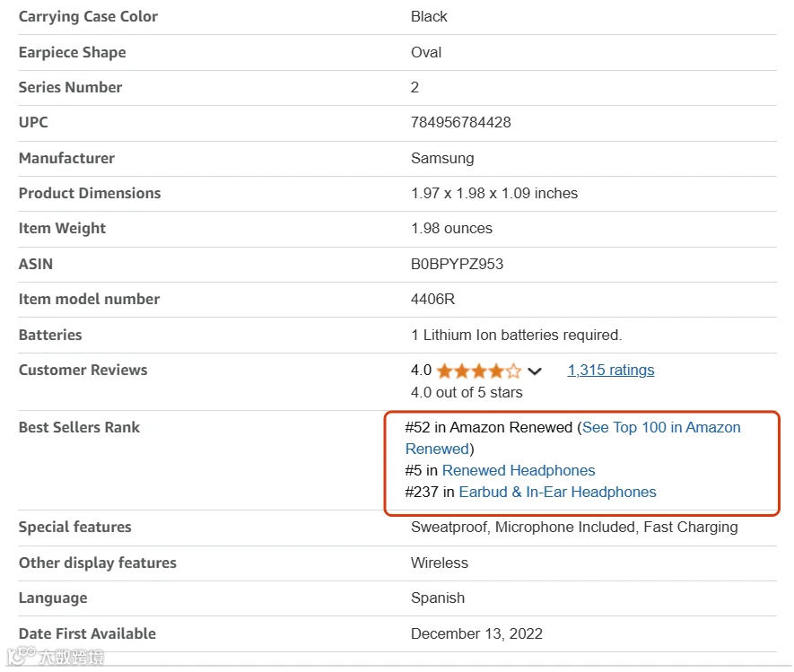The height and width of the screenshot is (672, 794).
Task: Click the ASIN value B0BPYPZ953
Action: [x=457, y=264]
